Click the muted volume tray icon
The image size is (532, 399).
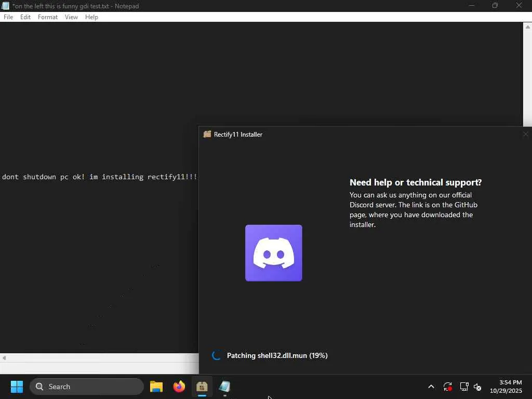[x=477, y=387]
